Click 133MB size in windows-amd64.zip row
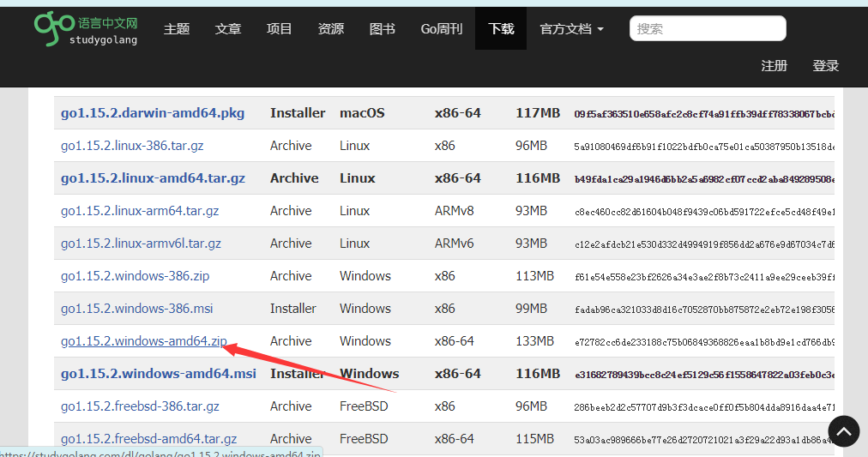868x457 pixels. 534,341
